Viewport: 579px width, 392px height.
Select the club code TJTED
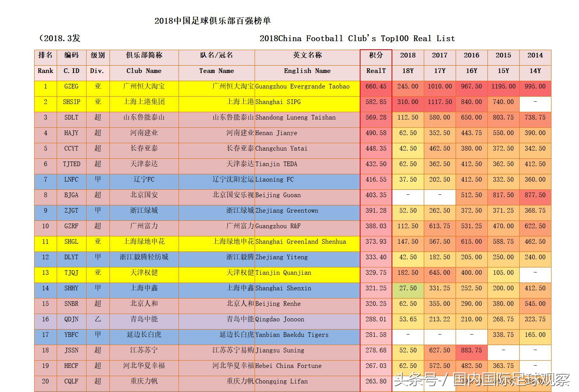pyautogui.click(x=71, y=164)
